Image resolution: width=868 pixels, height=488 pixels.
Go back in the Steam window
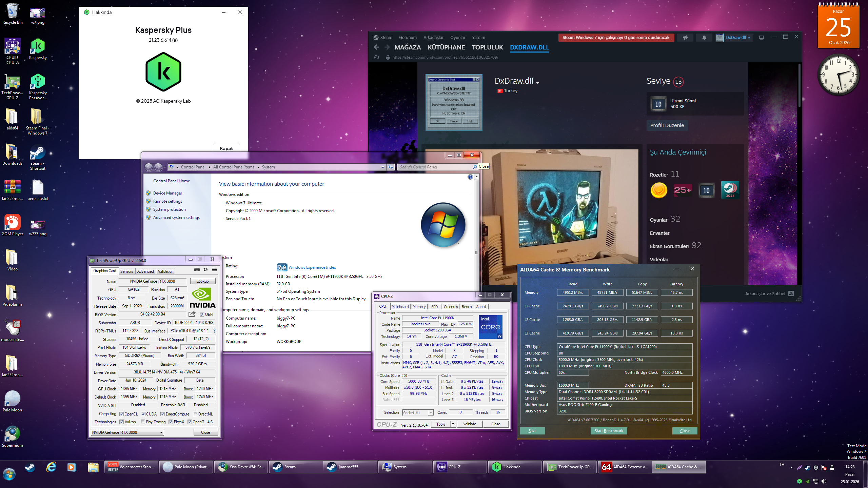click(x=376, y=47)
